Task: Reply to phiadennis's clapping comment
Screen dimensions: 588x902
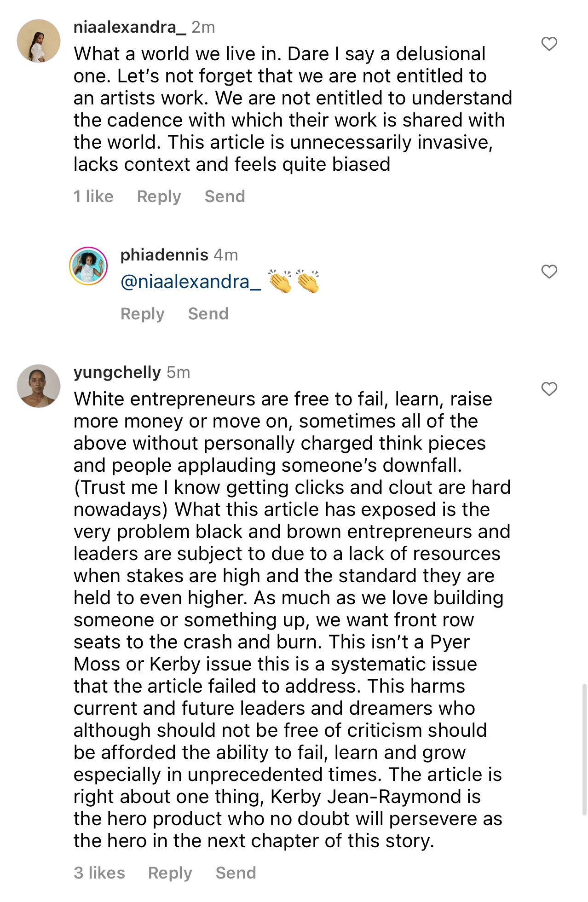Action: (142, 314)
